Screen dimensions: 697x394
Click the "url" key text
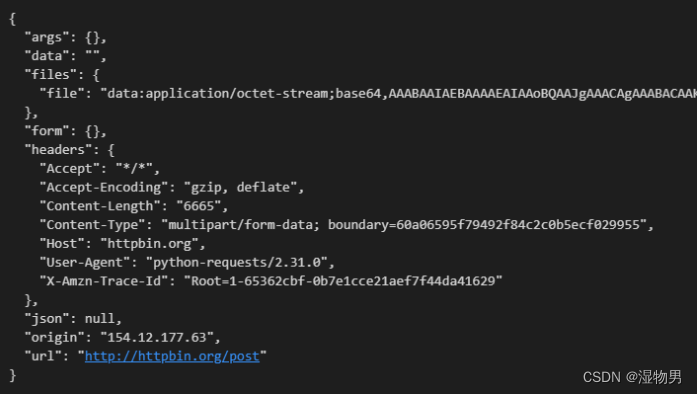43,356
